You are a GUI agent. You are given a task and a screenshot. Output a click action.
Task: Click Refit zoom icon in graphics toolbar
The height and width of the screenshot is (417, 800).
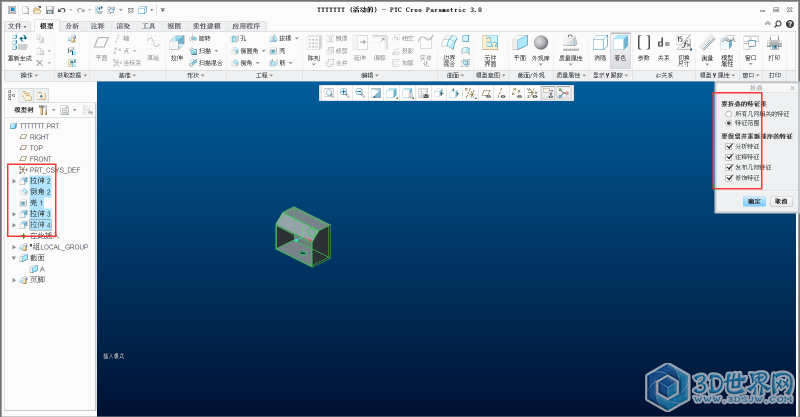[x=329, y=93]
